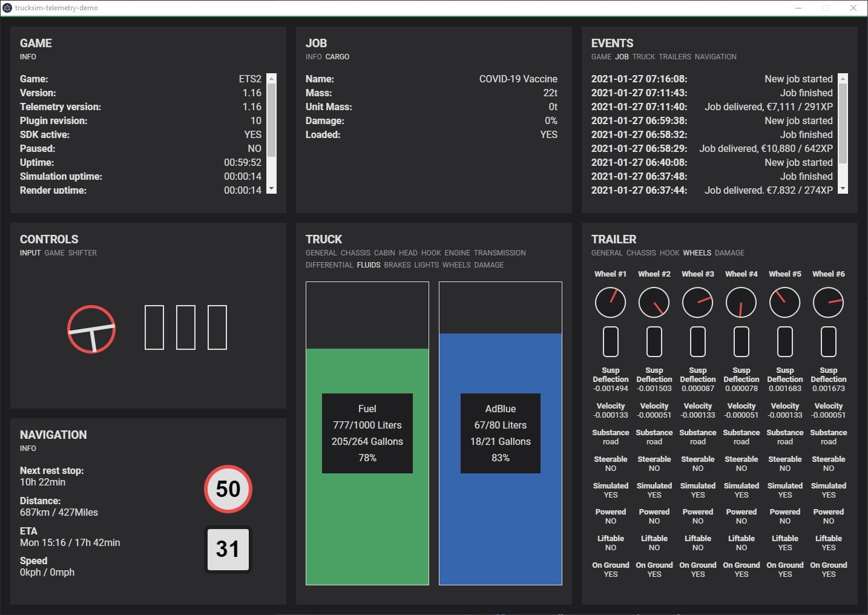Click the trucksim-telemetry-demo app icon in title bar
The image size is (868, 615).
[7, 8]
